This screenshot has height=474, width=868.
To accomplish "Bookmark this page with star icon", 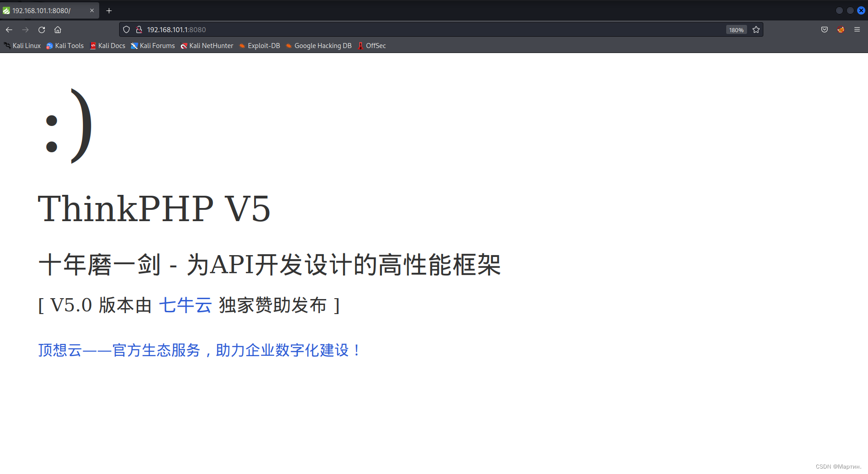I will pos(756,30).
